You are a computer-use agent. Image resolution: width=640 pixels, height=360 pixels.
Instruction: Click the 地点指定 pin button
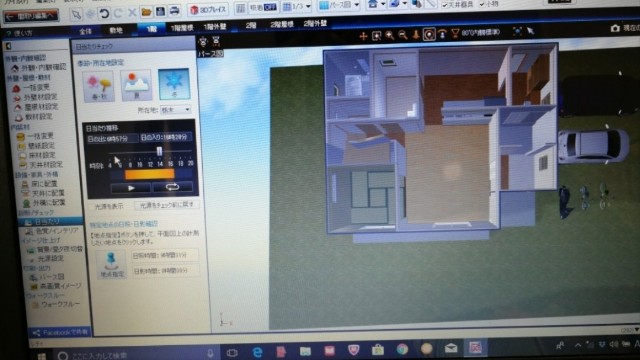pyautogui.click(x=111, y=265)
